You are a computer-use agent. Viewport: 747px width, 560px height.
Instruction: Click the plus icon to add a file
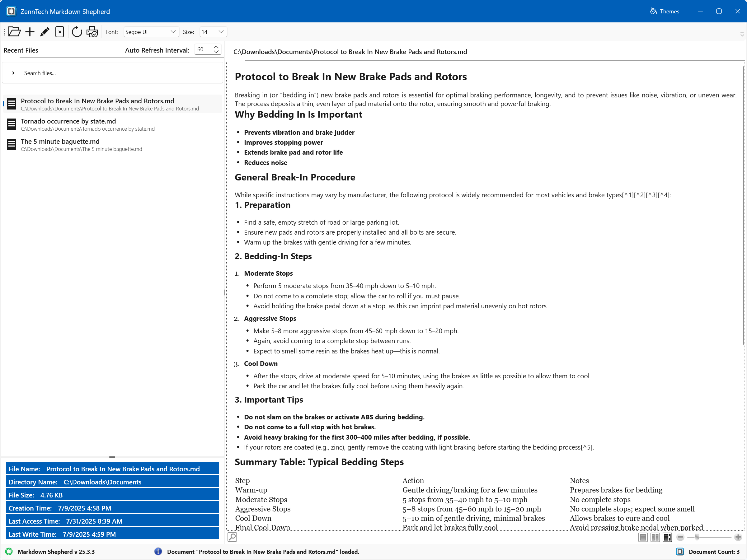pos(30,32)
